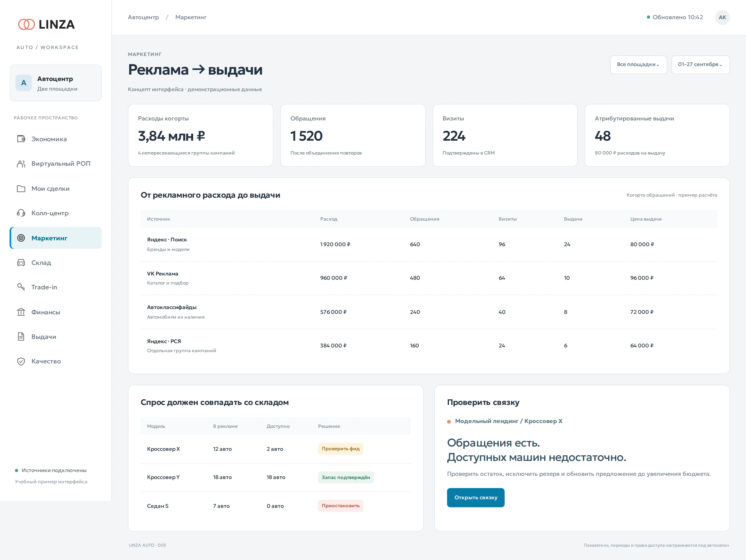
Task: Select the VK Реклама source row
Action: 429,278
